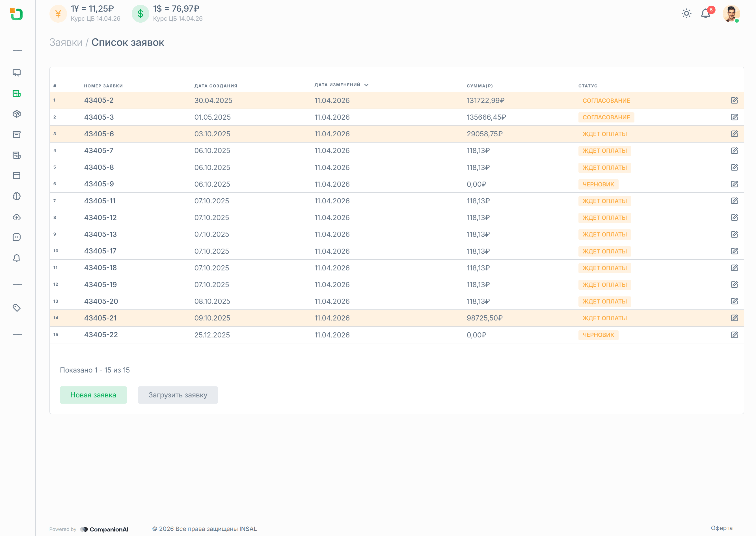
Task: Click the box package sidebar icon
Action: coord(17,114)
